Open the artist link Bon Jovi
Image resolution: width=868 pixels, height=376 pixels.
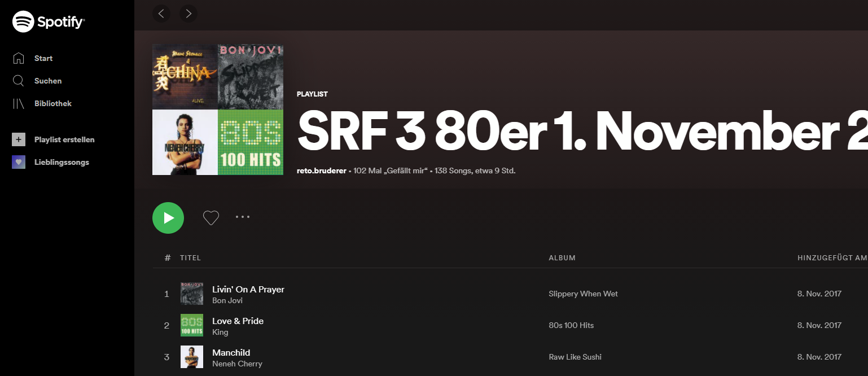click(x=227, y=301)
